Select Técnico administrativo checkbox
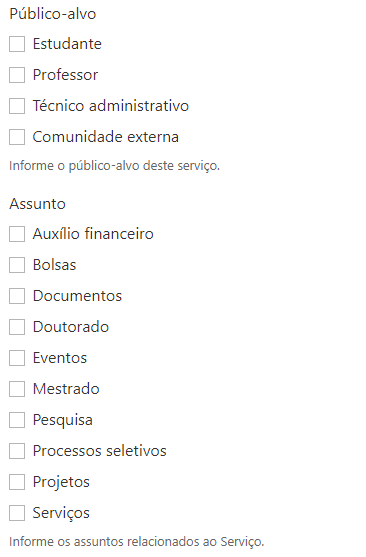 click(17, 106)
